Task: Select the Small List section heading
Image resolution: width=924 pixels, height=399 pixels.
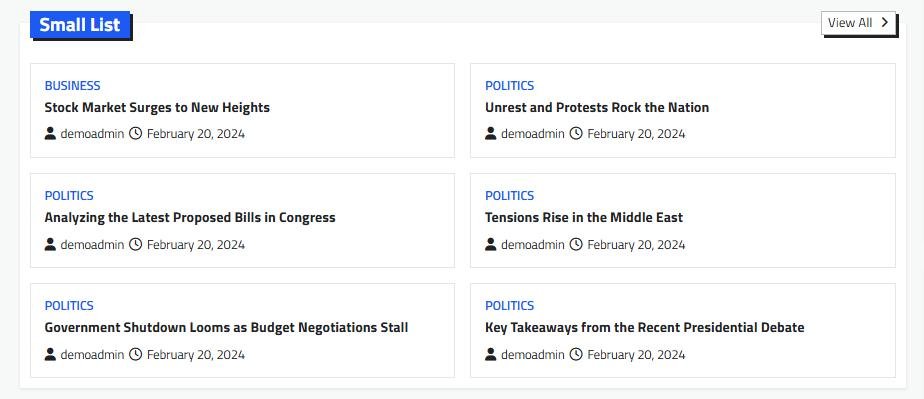Action: click(80, 25)
